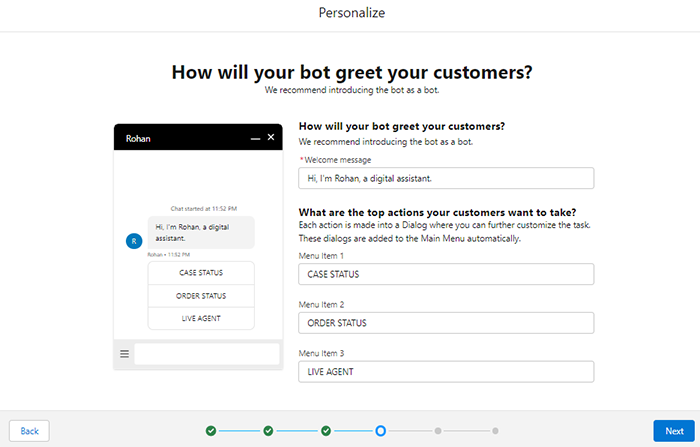Choose ORDER STATUS in chat preview menu

click(x=201, y=296)
